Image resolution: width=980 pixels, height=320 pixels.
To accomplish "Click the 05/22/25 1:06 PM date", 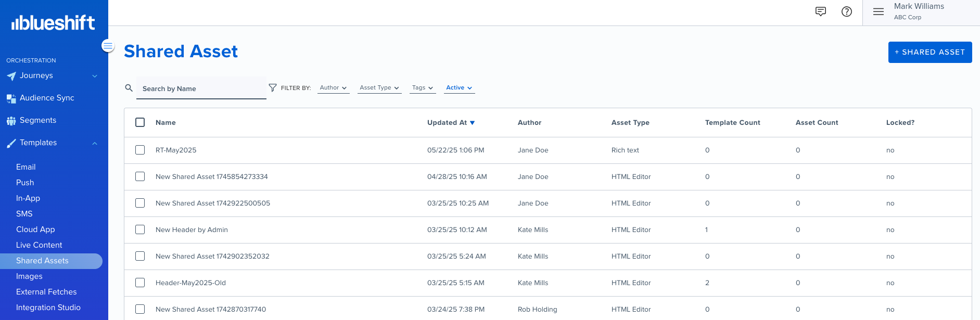I will [455, 150].
